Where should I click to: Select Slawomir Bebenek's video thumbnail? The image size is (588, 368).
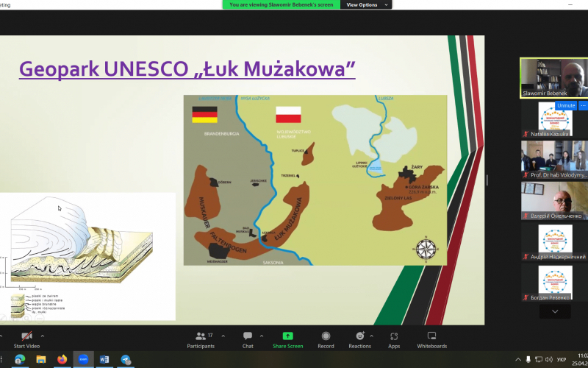tap(554, 78)
